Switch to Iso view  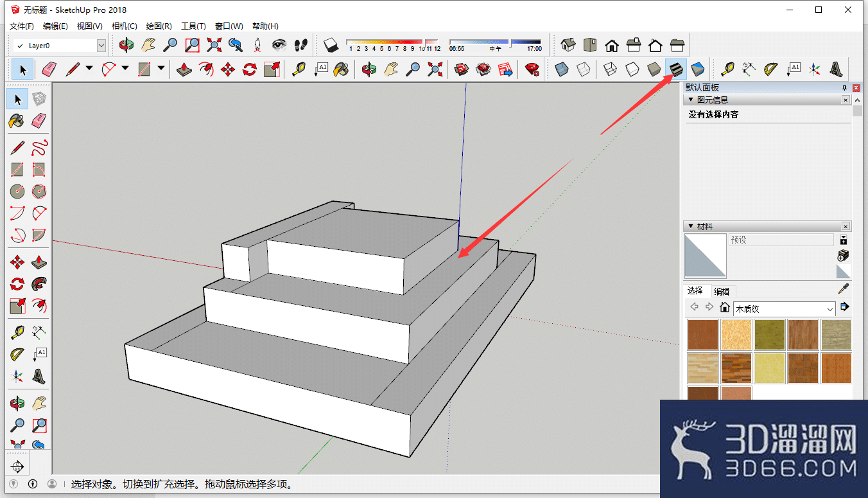pos(568,45)
